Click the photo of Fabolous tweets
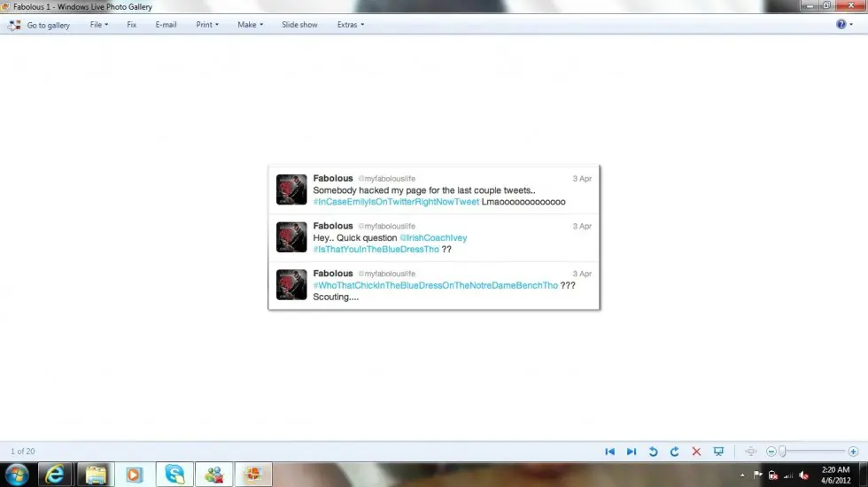The height and width of the screenshot is (487, 868). tap(433, 237)
